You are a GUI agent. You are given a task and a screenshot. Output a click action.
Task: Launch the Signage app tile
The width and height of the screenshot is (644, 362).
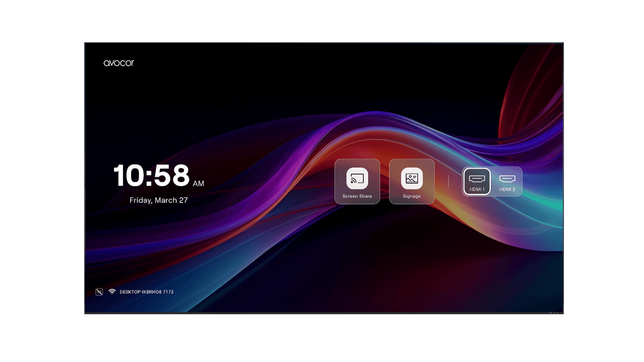[x=412, y=181]
